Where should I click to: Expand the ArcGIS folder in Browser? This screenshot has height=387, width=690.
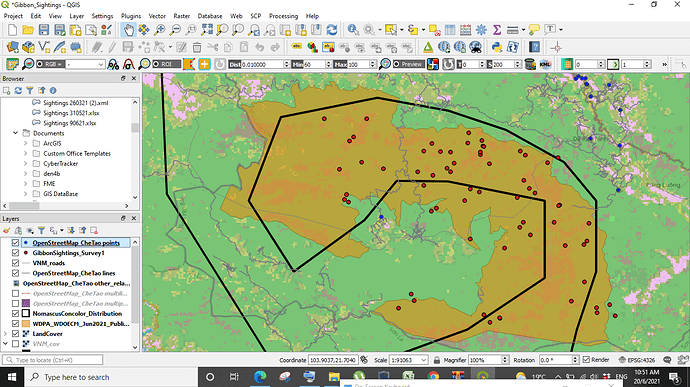(25, 143)
